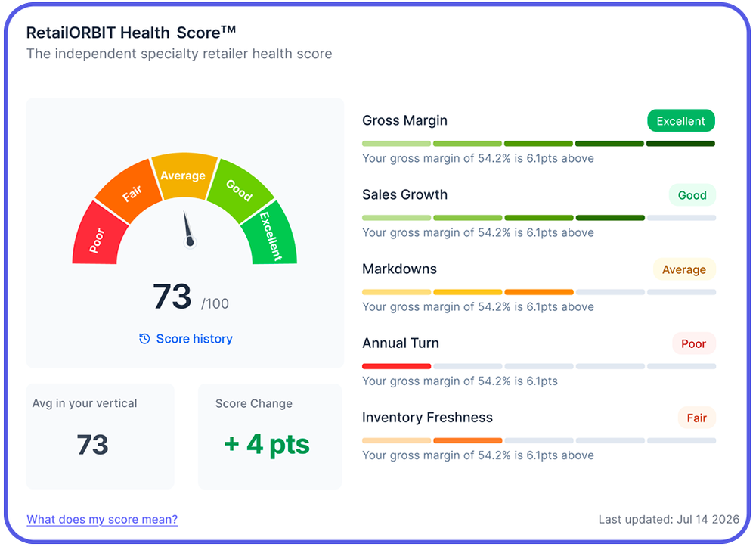This screenshot has height=547, width=756.
Task: Click the Good badge for Sales Growth
Action: [692, 195]
